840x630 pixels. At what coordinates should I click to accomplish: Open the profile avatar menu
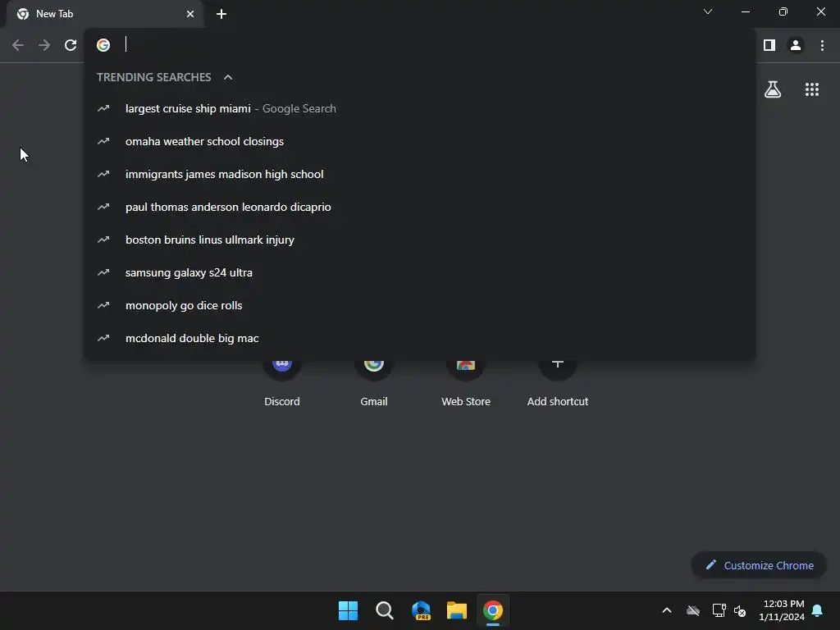pyautogui.click(x=796, y=45)
